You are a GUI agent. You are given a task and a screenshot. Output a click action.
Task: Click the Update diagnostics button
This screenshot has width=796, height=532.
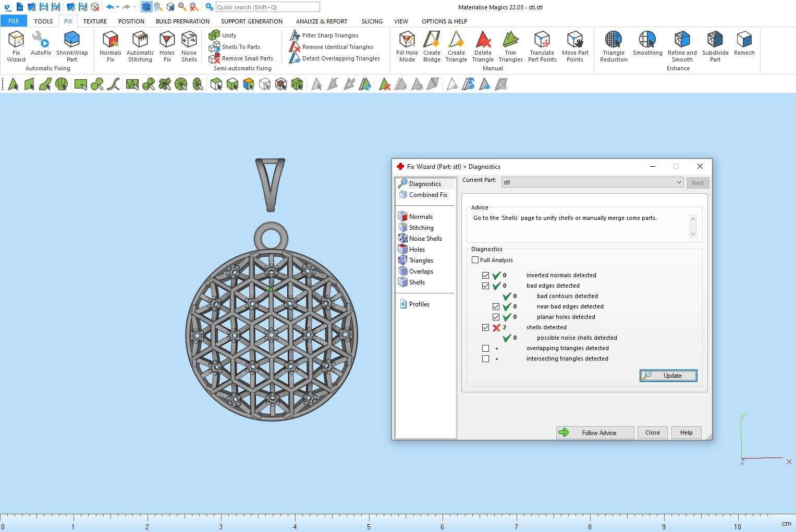668,376
